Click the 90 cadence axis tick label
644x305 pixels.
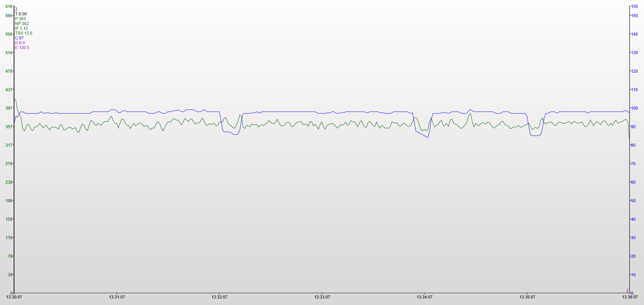pyautogui.click(x=633, y=127)
